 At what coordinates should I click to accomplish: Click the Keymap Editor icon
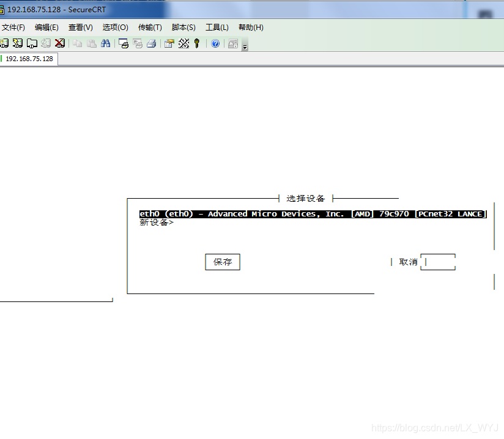(183, 43)
